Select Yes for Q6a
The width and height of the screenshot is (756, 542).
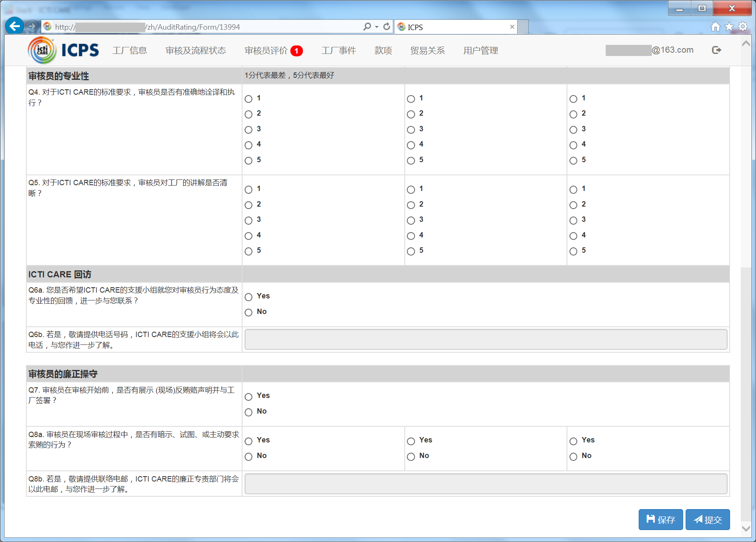[249, 297]
